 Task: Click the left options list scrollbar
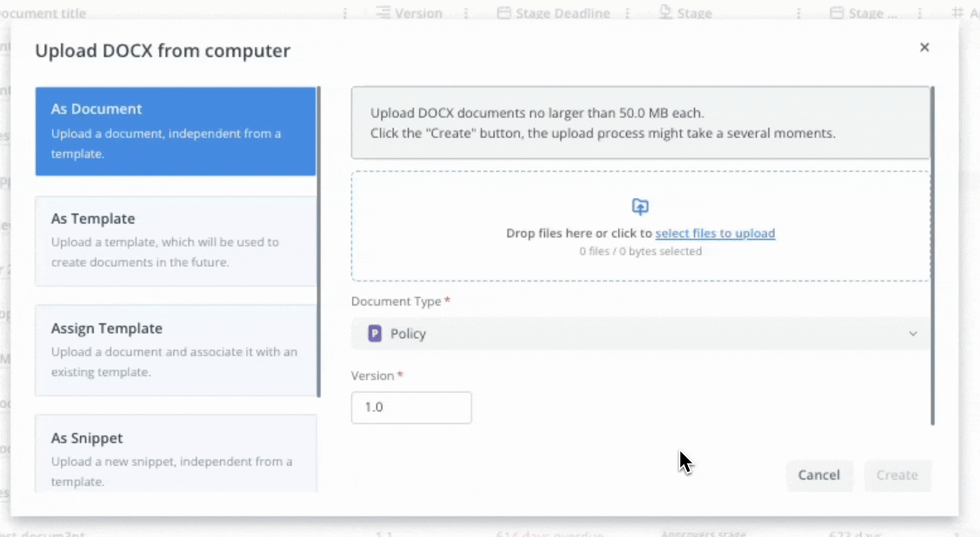pos(319,242)
